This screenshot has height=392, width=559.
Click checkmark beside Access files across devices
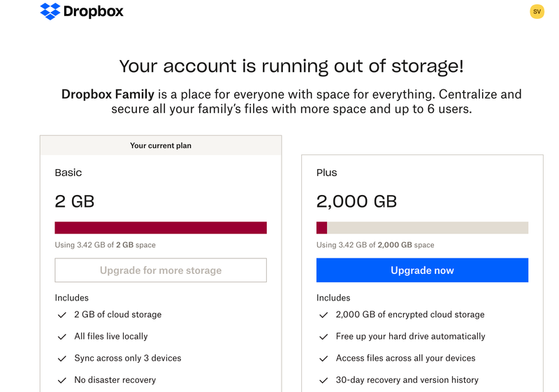pos(324,358)
